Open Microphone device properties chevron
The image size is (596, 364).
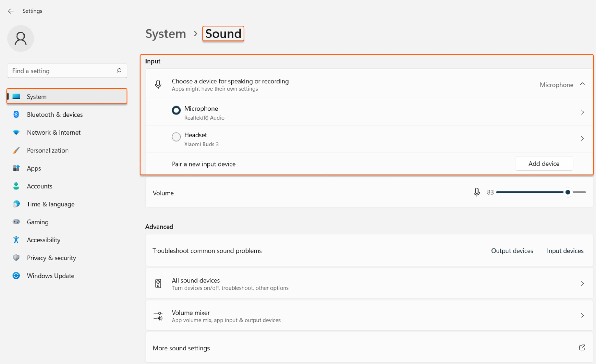coord(582,112)
